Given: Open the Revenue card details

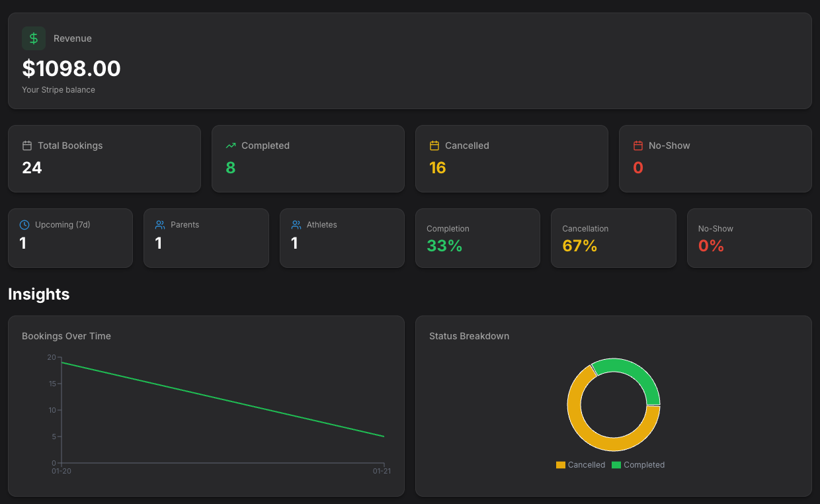Looking at the screenshot, I should pyautogui.click(x=410, y=60).
